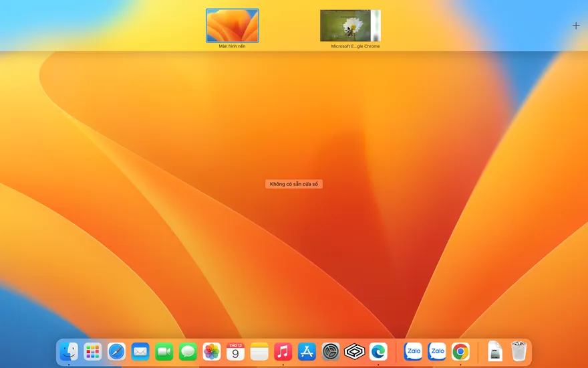Open the Zalo icon beside the dock divider
Screen dimensions: 588x368
click(x=413, y=352)
